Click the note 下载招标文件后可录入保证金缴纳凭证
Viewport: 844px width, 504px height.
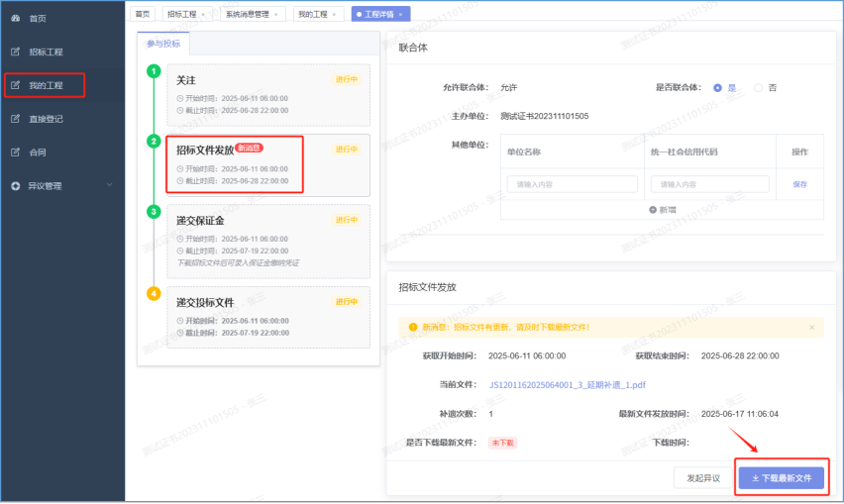(x=239, y=263)
